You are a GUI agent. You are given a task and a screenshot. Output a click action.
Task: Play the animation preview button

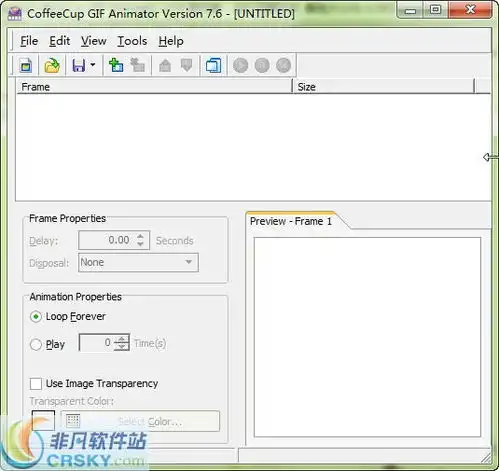tap(240, 65)
